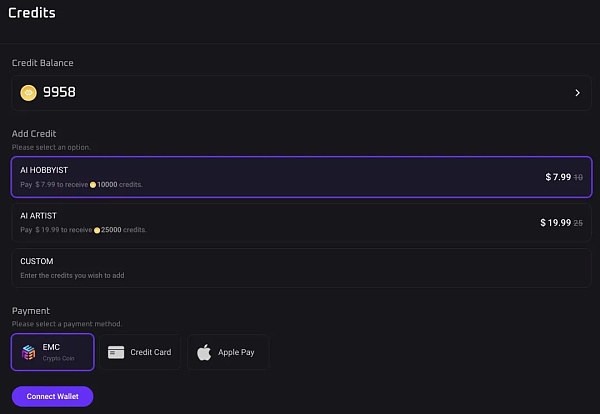This screenshot has width=600, height=414.
Task: Click the $19.99 price of AI Artist
Action: pos(555,222)
